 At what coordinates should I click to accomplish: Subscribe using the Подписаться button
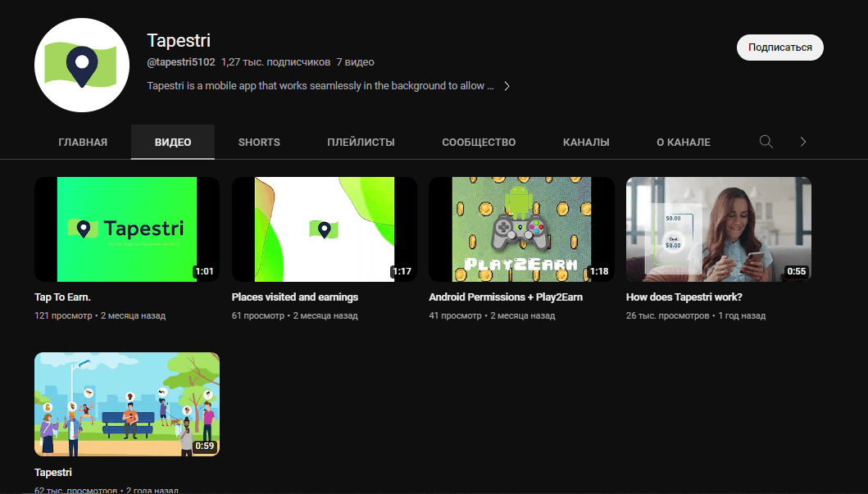pyautogui.click(x=779, y=48)
